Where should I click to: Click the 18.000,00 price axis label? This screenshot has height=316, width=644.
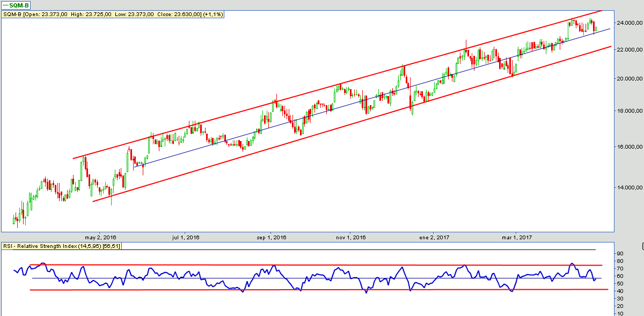point(630,111)
